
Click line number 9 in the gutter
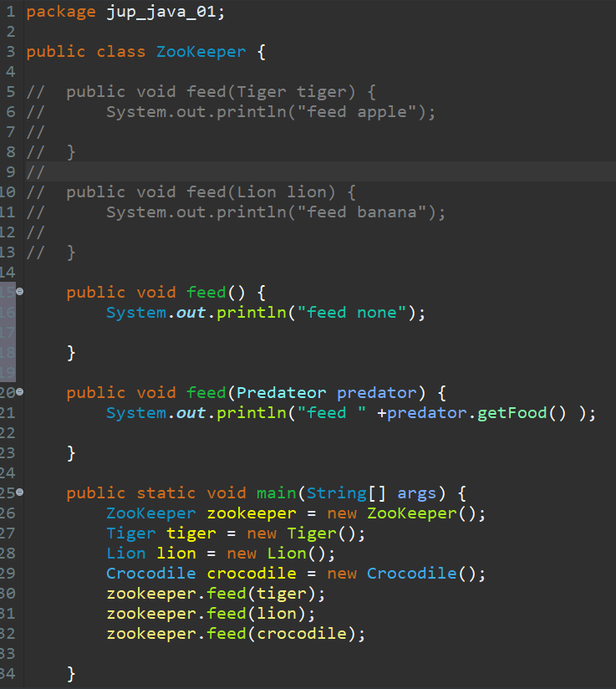11,171
